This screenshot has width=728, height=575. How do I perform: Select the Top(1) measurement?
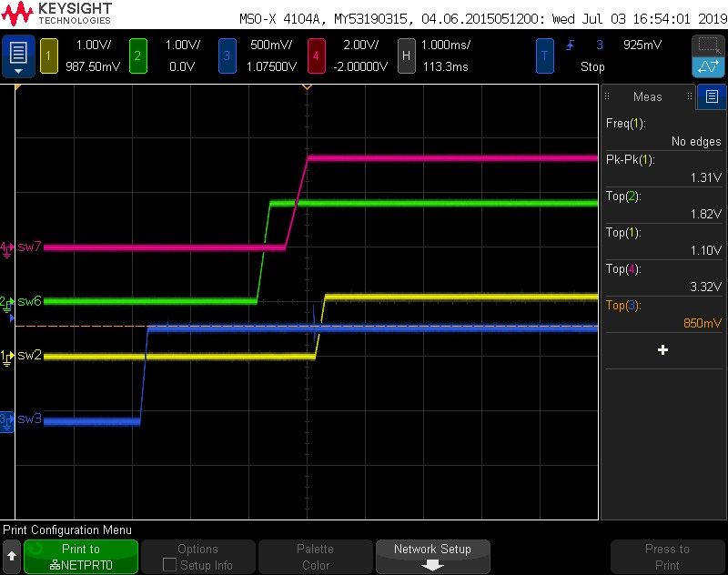[x=663, y=241]
